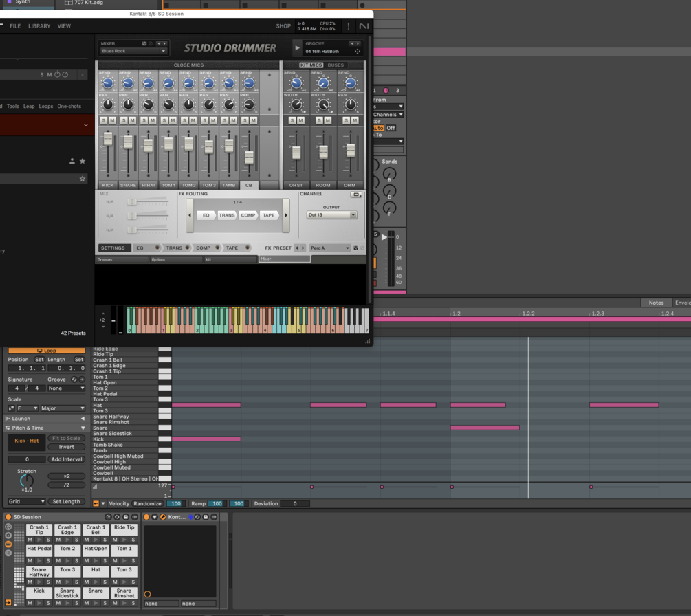This screenshot has width=691, height=616.
Task: Save FX preset with disk icon
Action: [355, 248]
